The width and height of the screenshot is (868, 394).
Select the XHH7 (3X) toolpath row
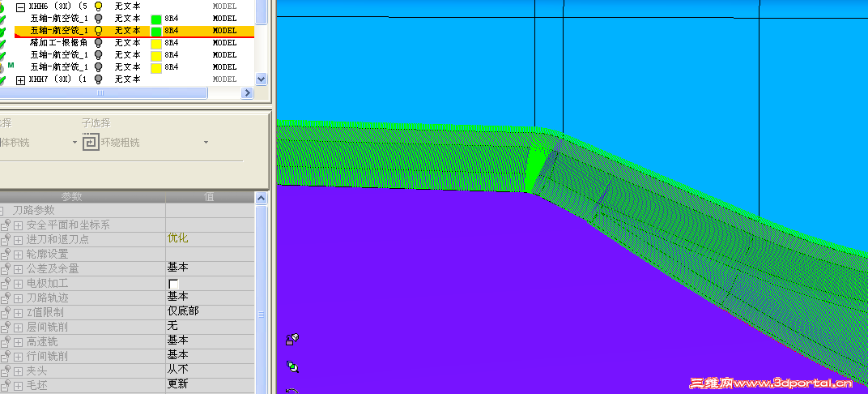[57, 79]
